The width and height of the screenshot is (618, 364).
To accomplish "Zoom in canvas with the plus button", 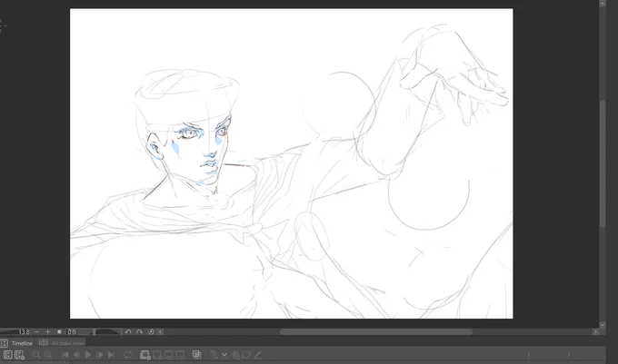I will tap(47, 331).
